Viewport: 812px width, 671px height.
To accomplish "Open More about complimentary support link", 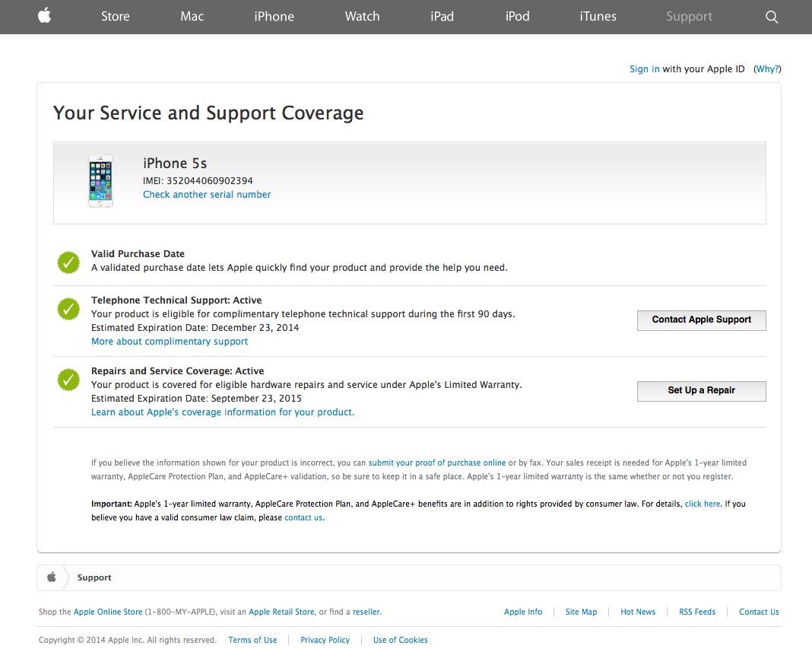I will [170, 342].
